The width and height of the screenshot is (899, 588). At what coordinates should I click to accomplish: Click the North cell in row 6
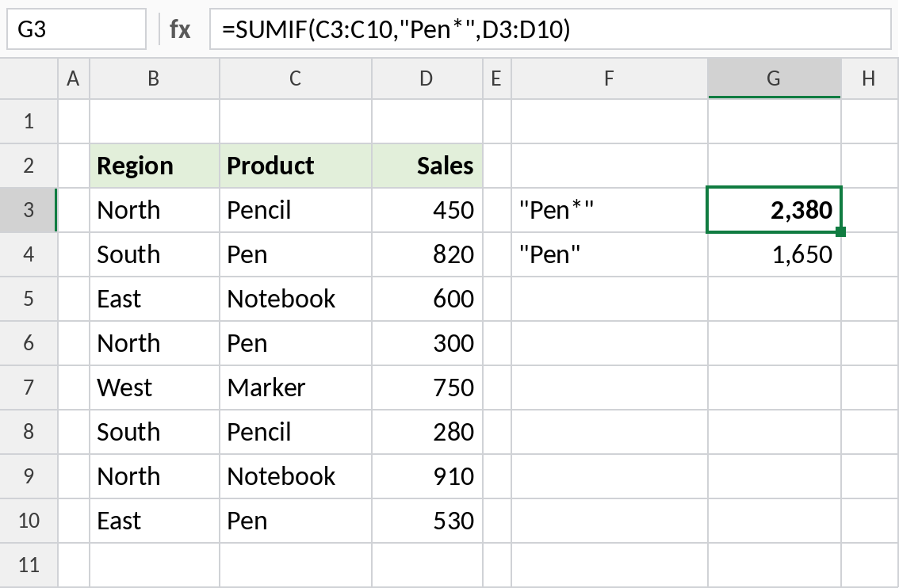tap(155, 343)
